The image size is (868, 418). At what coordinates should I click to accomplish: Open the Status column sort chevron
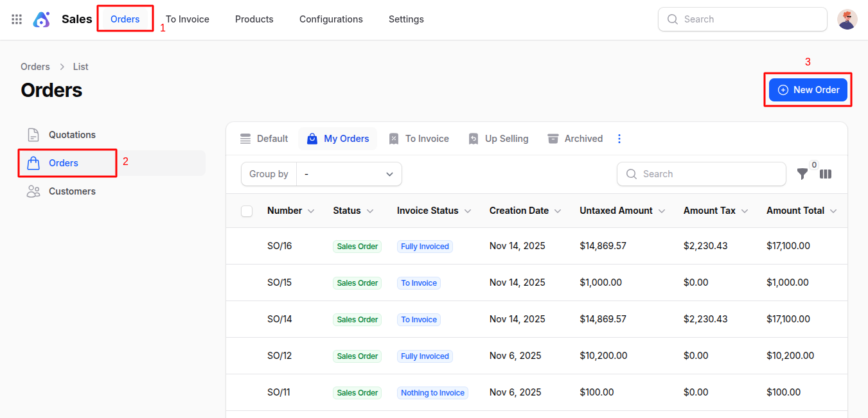click(x=370, y=211)
